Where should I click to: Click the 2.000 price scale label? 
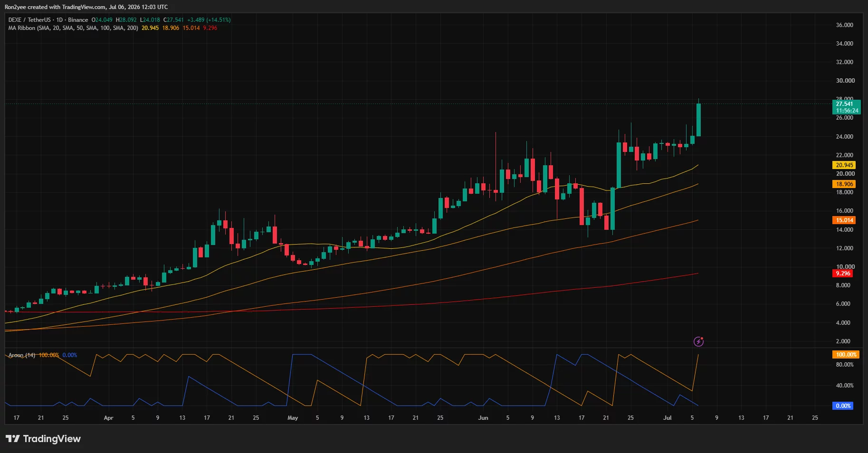click(x=843, y=341)
